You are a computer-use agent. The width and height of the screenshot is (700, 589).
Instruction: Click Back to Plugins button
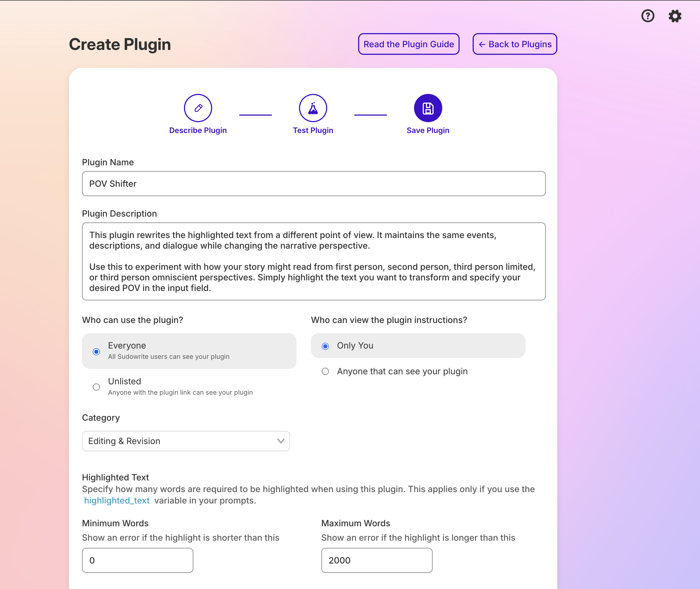pyautogui.click(x=514, y=44)
